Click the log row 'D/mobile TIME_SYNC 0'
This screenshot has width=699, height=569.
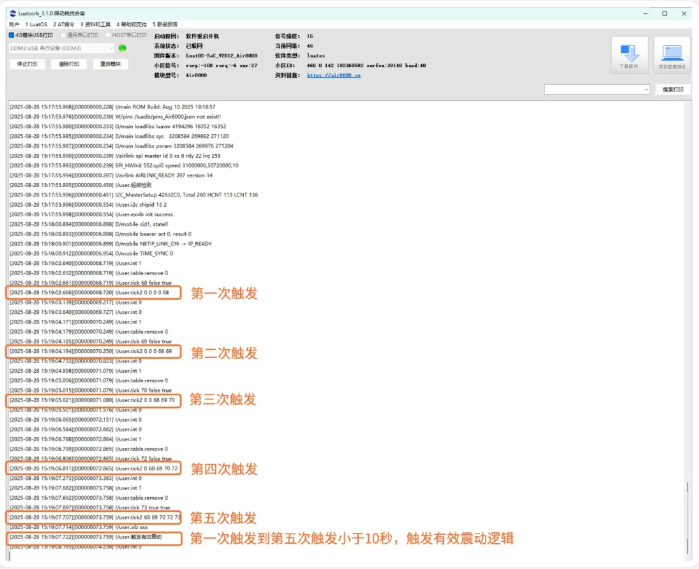click(x=91, y=254)
